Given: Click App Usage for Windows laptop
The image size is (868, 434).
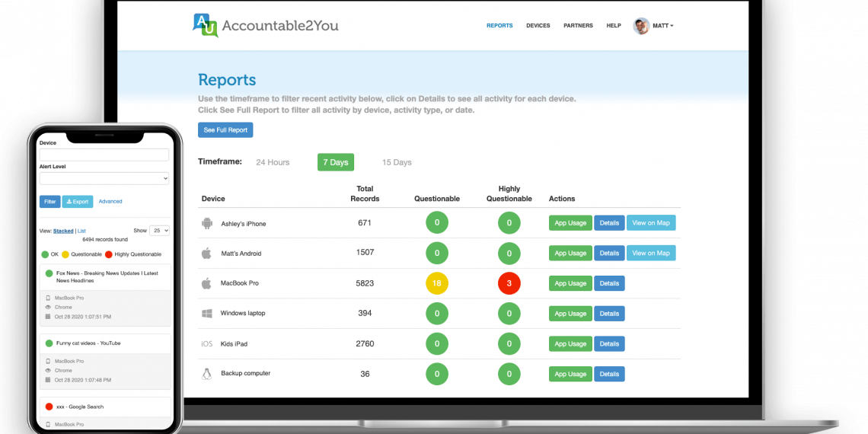Looking at the screenshot, I should point(570,314).
